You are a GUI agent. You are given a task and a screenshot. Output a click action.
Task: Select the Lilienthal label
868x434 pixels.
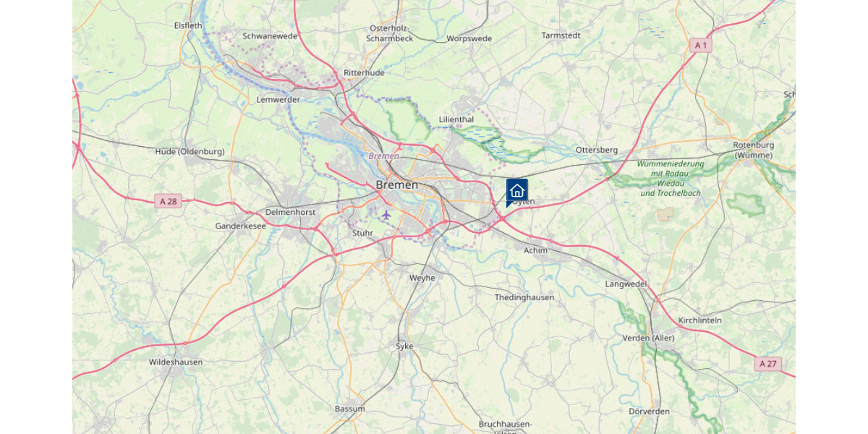pyautogui.click(x=456, y=119)
